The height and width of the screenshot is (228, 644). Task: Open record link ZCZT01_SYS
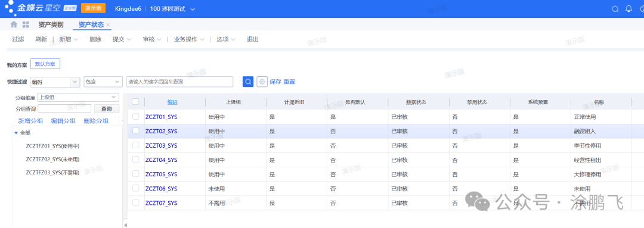tap(161, 117)
